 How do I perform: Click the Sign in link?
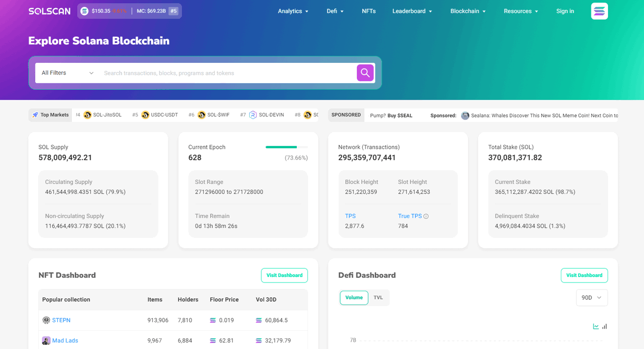[565, 11]
